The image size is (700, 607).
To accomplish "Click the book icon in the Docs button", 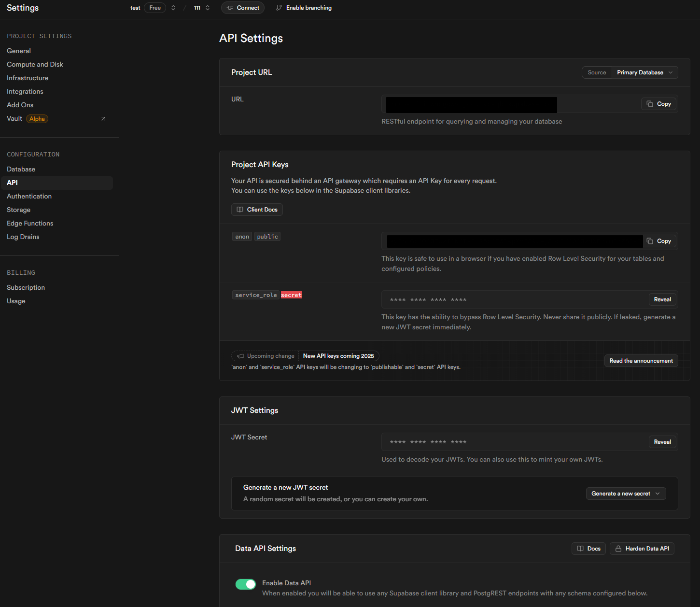I will [x=580, y=549].
